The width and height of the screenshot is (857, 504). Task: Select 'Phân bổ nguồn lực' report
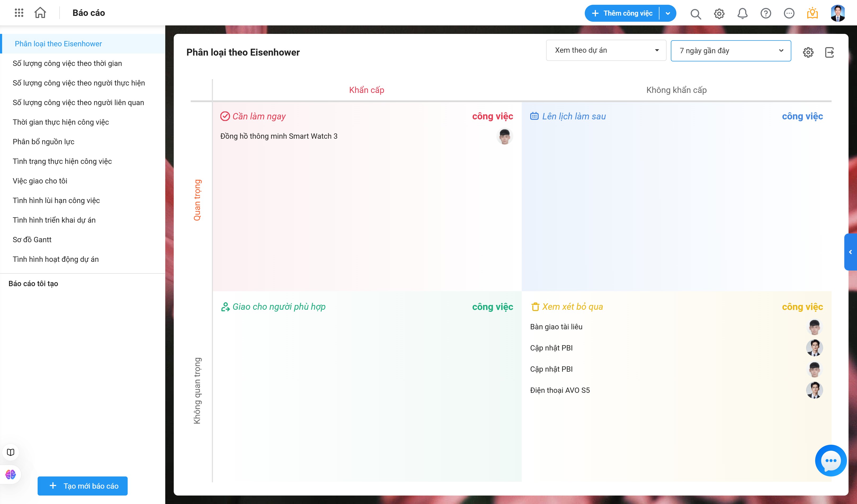click(x=43, y=142)
